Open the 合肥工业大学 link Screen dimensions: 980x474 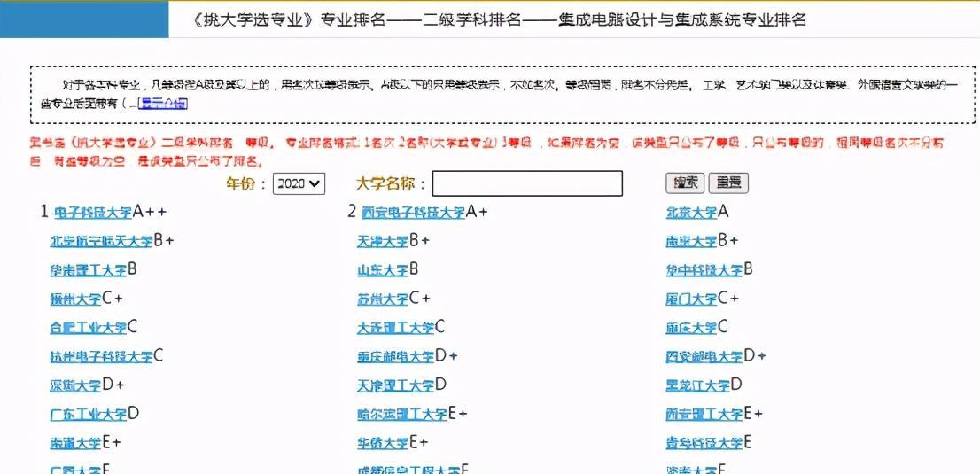88,328
